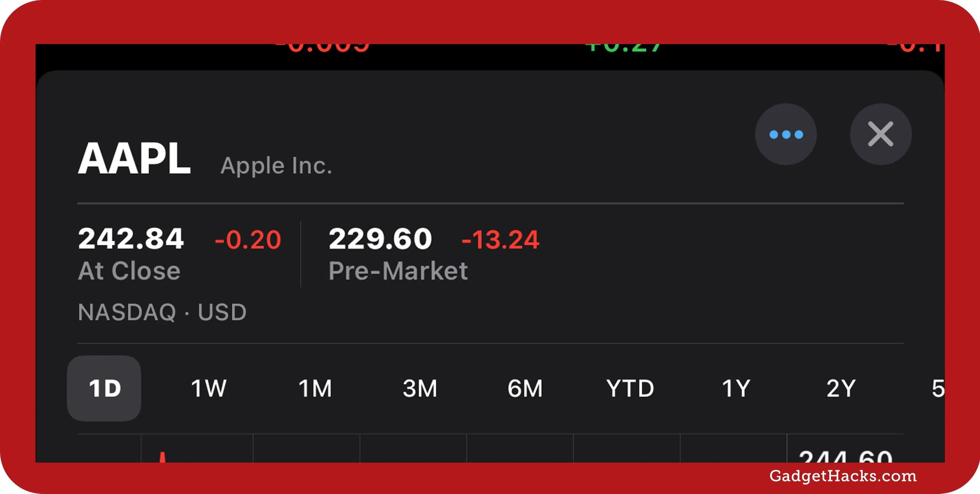Switch chart to 1M range
The image size is (980, 494).
pos(315,388)
